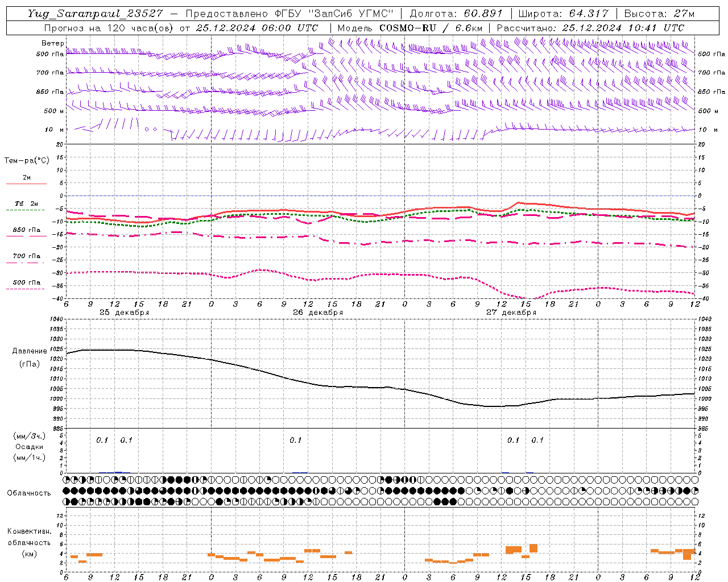728x582 pixels.
Task: Click the 0.1 precipitation value on 26 декабря
Action: coord(295,440)
